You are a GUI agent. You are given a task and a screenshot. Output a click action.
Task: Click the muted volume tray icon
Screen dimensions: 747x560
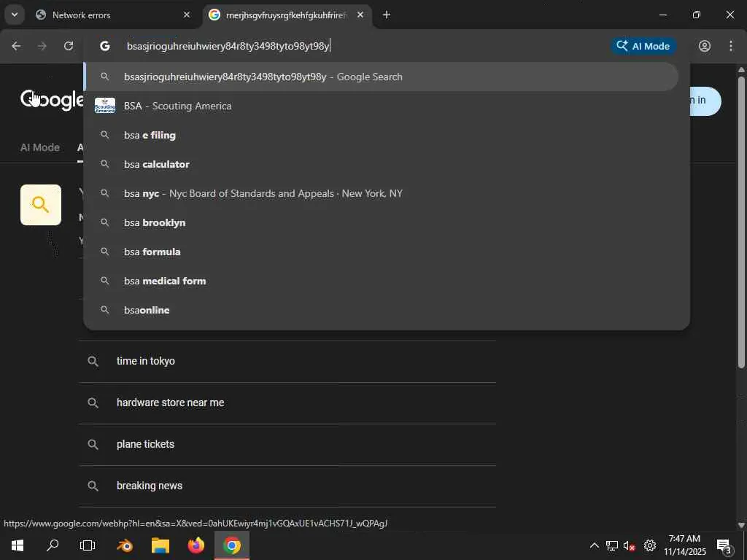(630, 545)
